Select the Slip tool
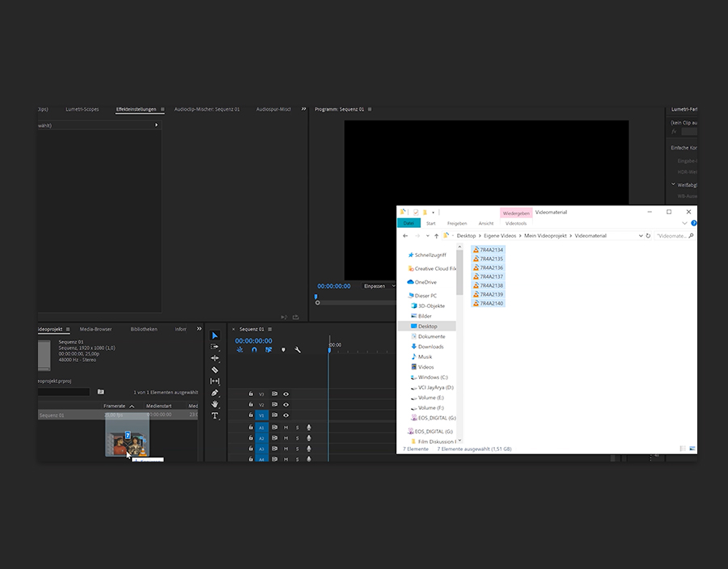This screenshot has width=728, height=569. click(214, 381)
